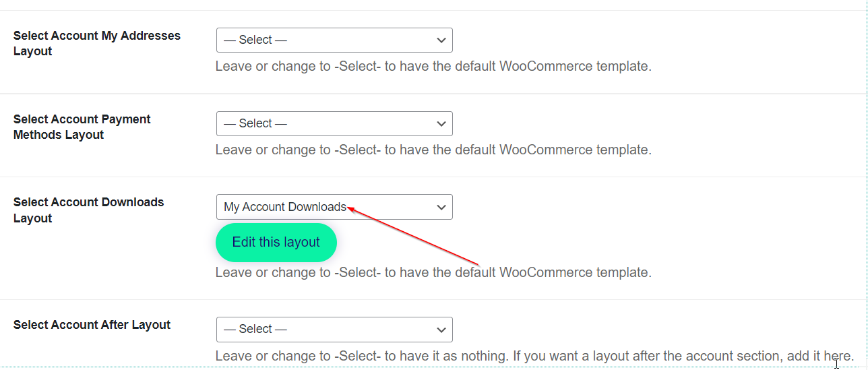Click the Select Account My Addresses Layout label
The width and height of the screenshot is (868, 370).
pyautogui.click(x=96, y=43)
